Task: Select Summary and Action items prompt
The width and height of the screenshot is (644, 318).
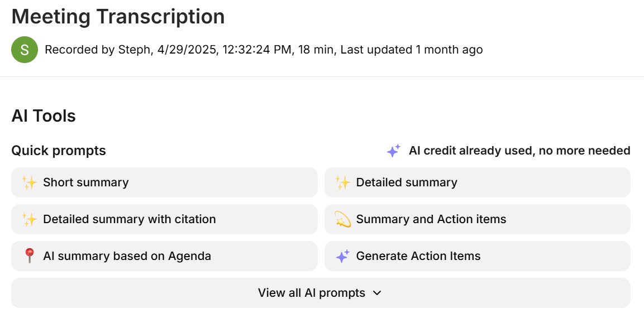Action: pos(477,219)
